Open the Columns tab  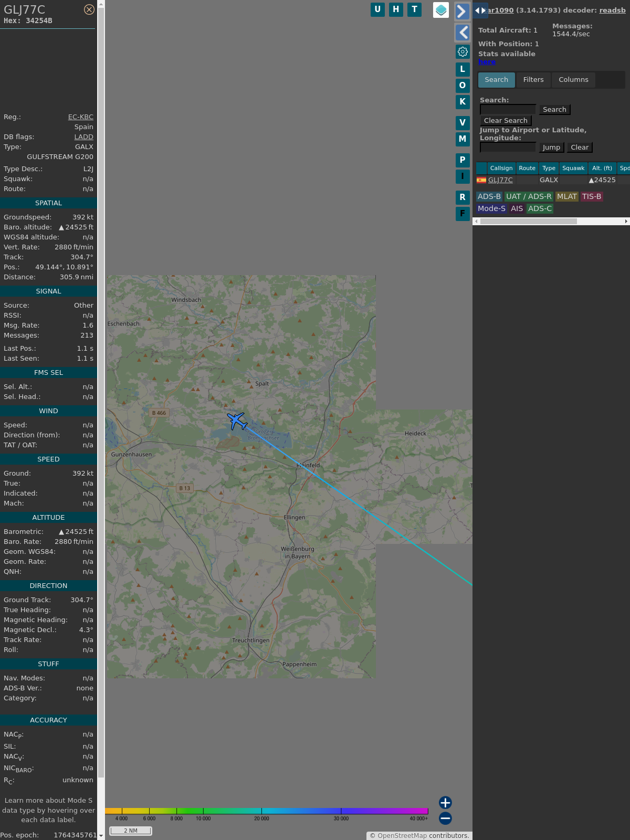pos(573,80)
